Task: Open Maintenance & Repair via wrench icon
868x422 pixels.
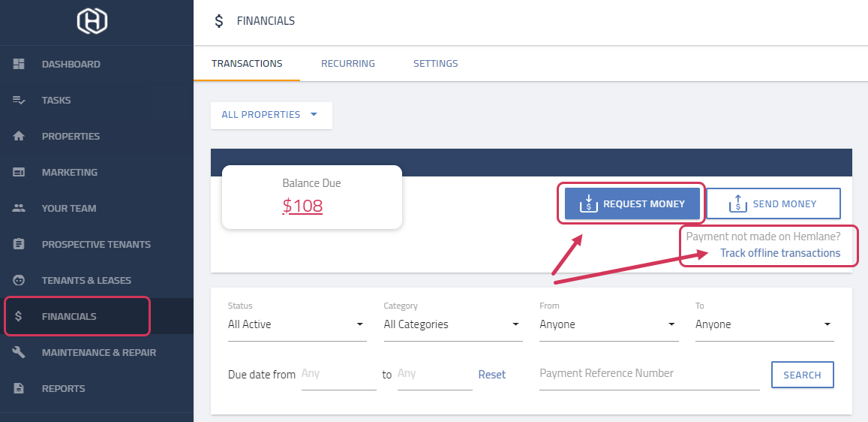Action: (19, 352)
